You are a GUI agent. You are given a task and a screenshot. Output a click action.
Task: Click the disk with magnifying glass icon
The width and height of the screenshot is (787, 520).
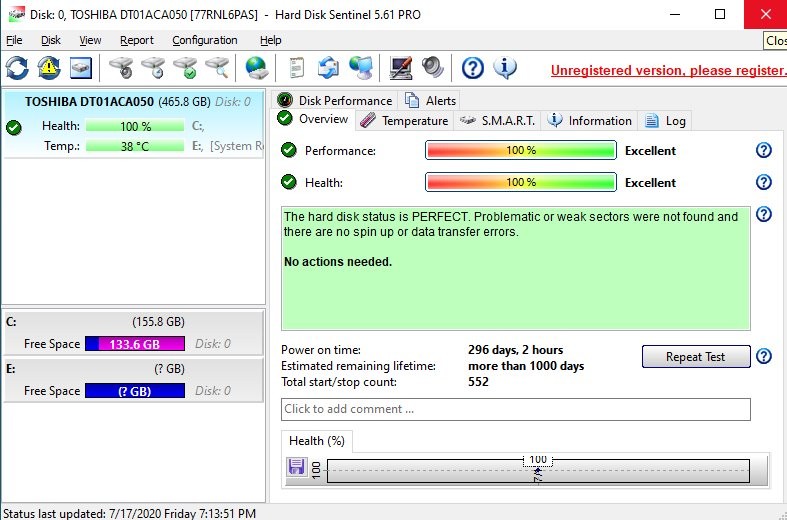pos(217,68)
